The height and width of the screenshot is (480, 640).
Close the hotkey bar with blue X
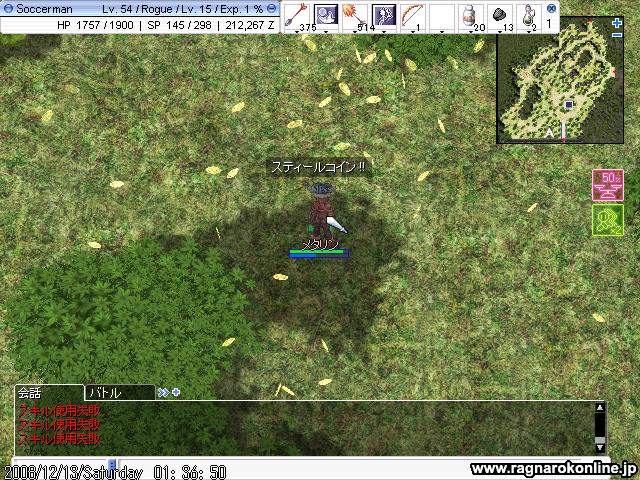click(551, 8)
